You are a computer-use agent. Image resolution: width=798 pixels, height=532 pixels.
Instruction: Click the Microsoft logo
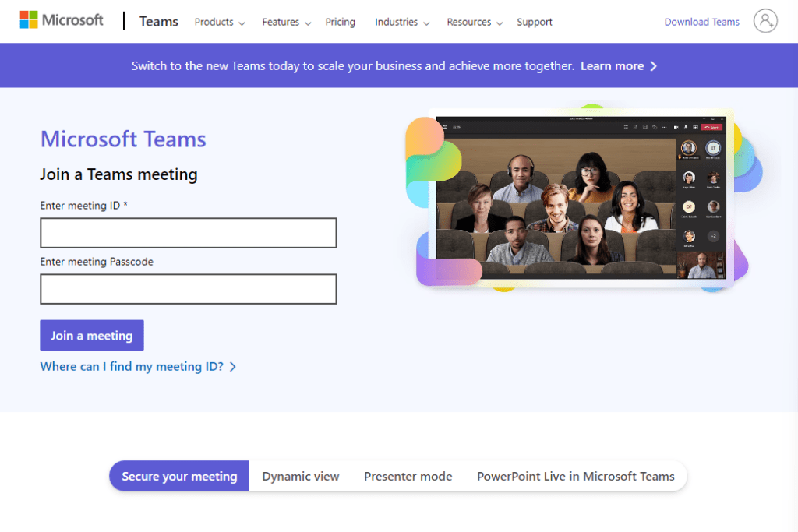(62, 20)
